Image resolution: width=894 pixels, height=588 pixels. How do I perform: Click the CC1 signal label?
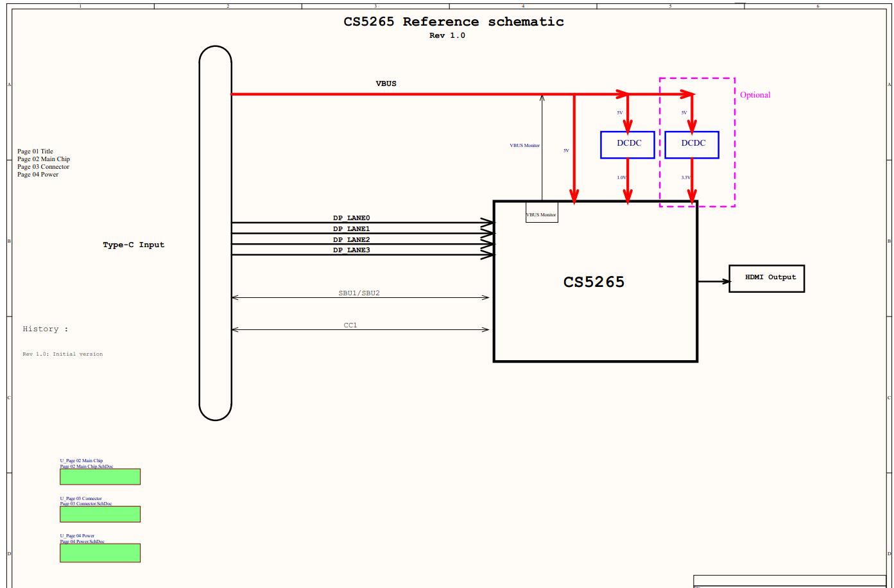[350, 325]
